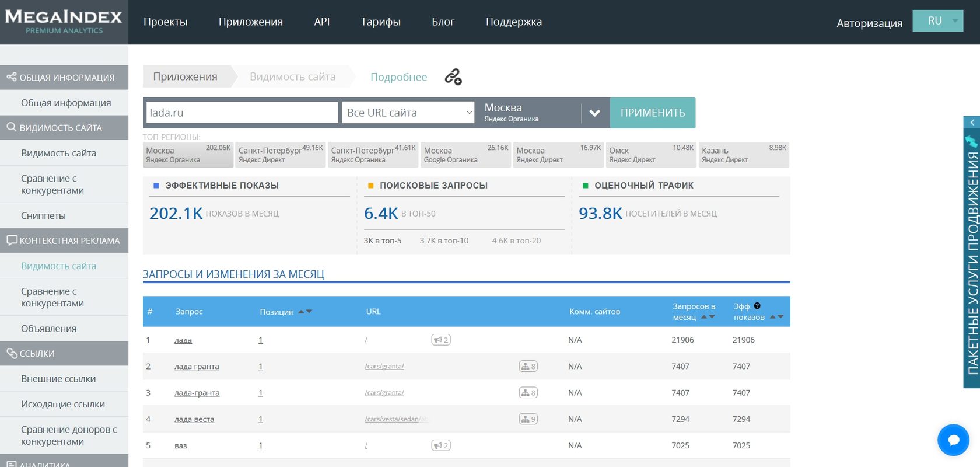The image size is (980, 467).
Task: Open the RU language dropdown
Action: click(938, 20)
